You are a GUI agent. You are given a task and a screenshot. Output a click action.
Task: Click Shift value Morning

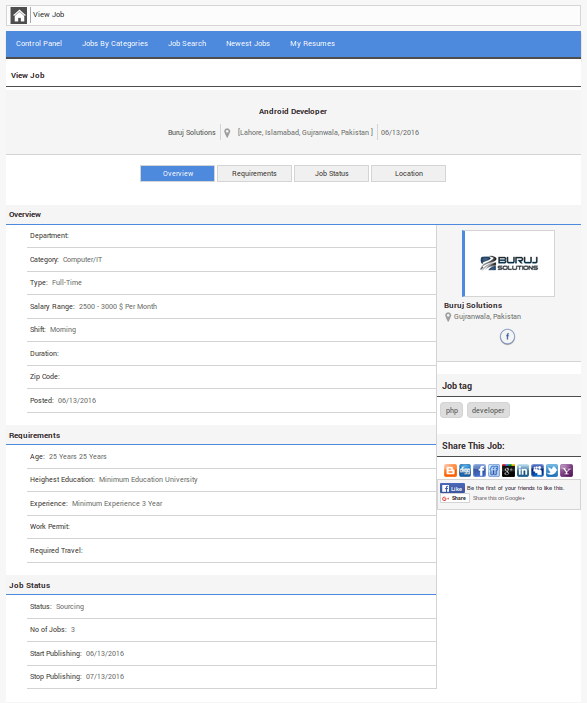coord(63,330)
